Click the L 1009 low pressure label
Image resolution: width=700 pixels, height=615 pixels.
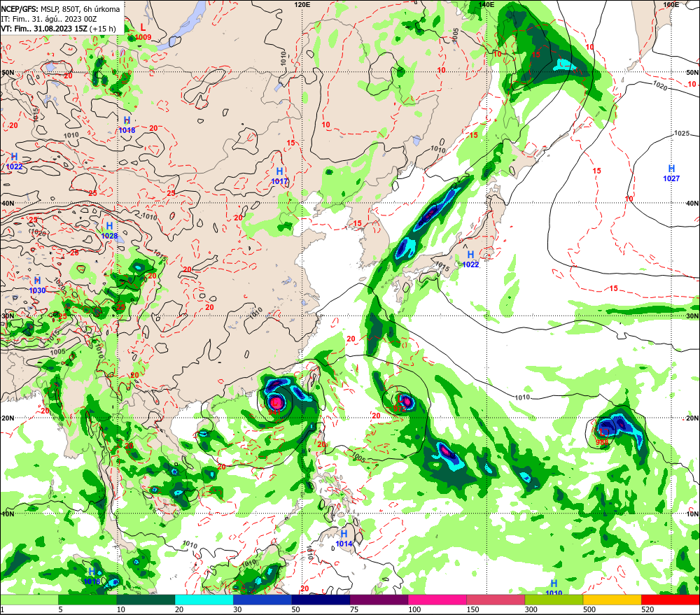pos(143,33)
